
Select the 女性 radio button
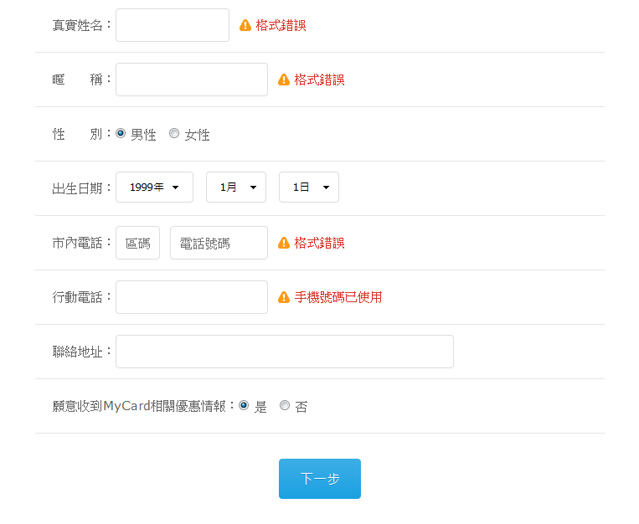coord(174,133)
